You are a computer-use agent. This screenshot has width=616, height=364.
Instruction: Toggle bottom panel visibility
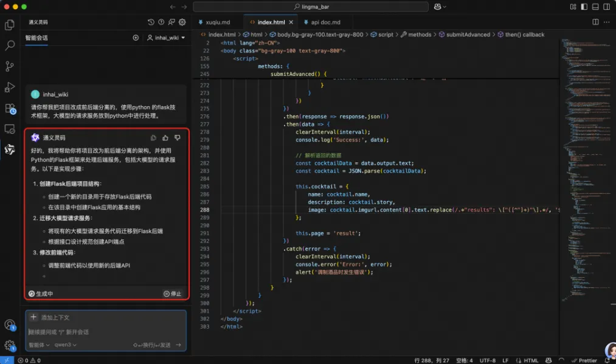pyautogui.click(x=595, y=7)
